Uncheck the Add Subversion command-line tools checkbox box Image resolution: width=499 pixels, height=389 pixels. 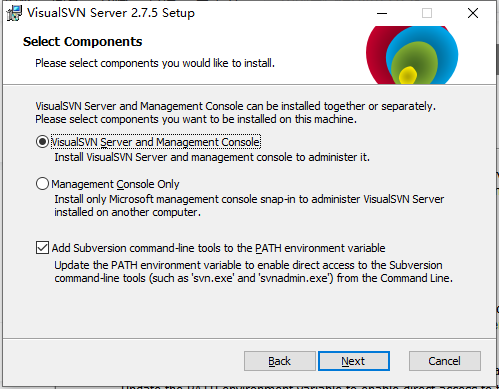[42, 248]
